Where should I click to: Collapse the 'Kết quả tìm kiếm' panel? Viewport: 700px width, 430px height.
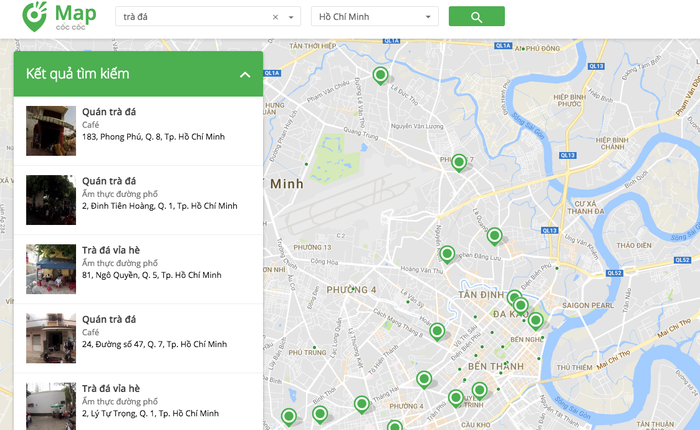click(x=245, y=75)
